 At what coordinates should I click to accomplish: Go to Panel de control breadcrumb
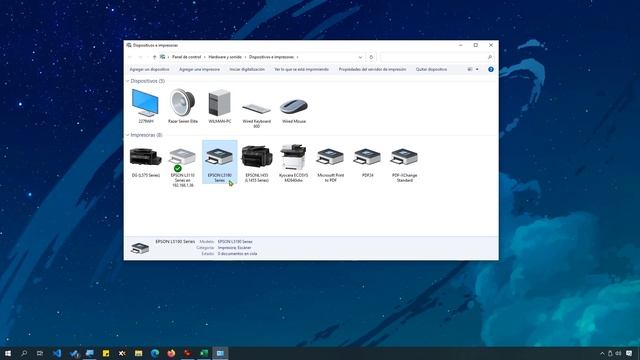187,57
